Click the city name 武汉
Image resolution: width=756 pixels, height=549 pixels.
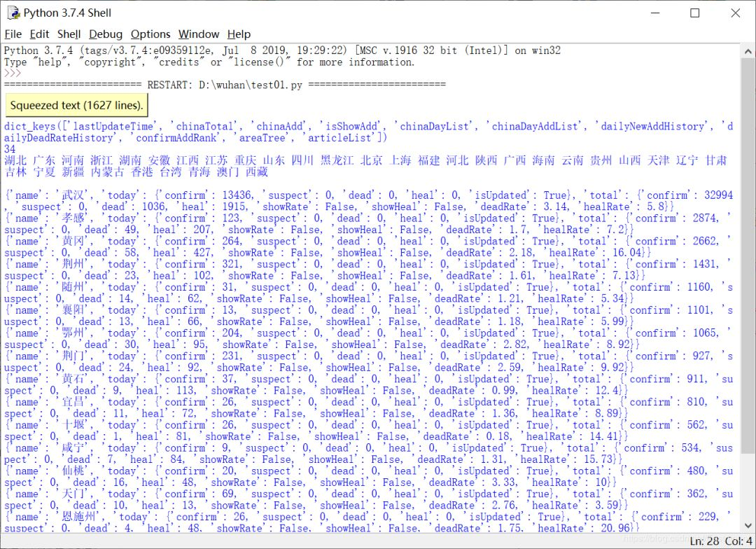[x=73, y=195]
